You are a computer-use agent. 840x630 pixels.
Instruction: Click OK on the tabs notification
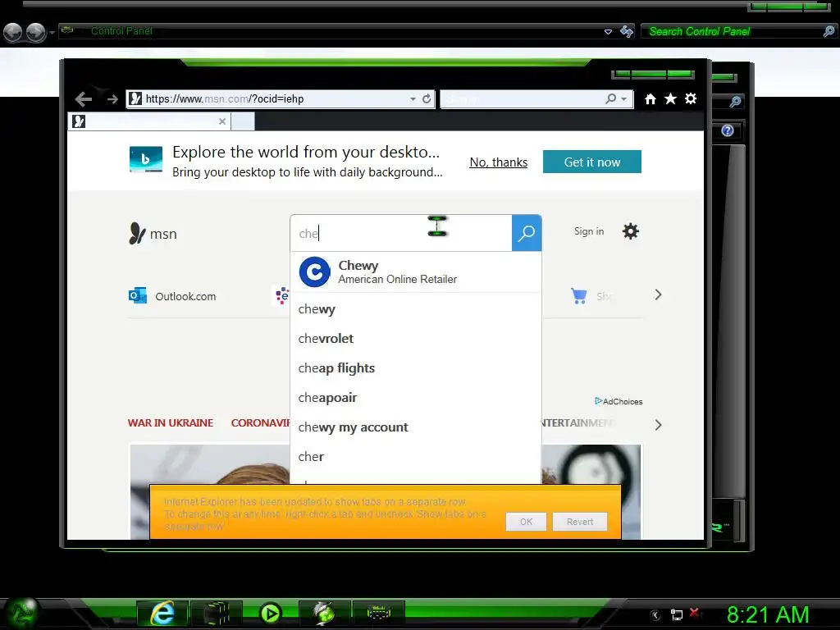526,522
